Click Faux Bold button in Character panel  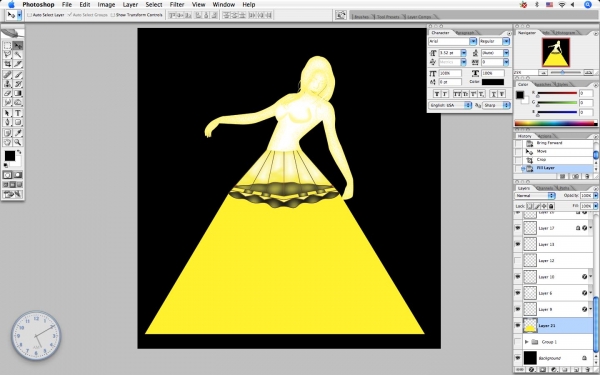436,94
